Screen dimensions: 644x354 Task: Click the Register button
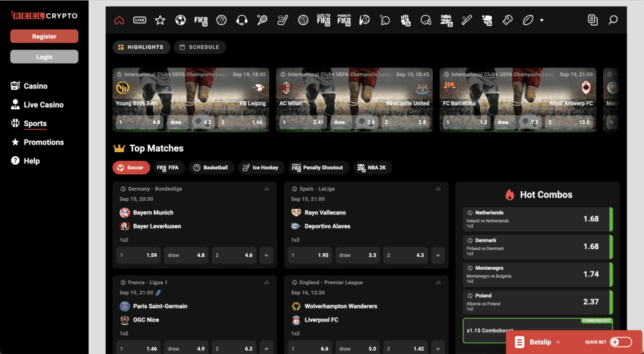coord(44,36)
